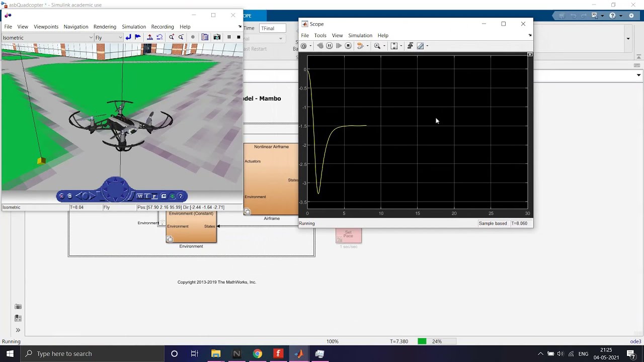Stop simulation from 3D viewer toolbar
Screen dimensions: 644x362
tap(238, 37)
